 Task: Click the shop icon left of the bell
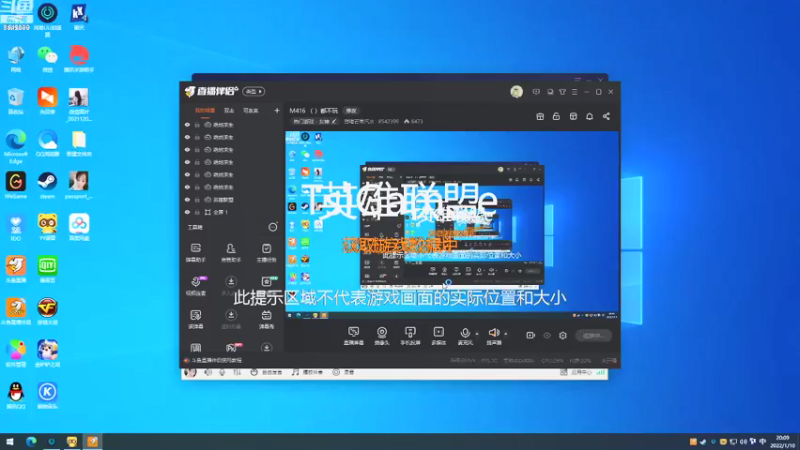click(573, 116)
